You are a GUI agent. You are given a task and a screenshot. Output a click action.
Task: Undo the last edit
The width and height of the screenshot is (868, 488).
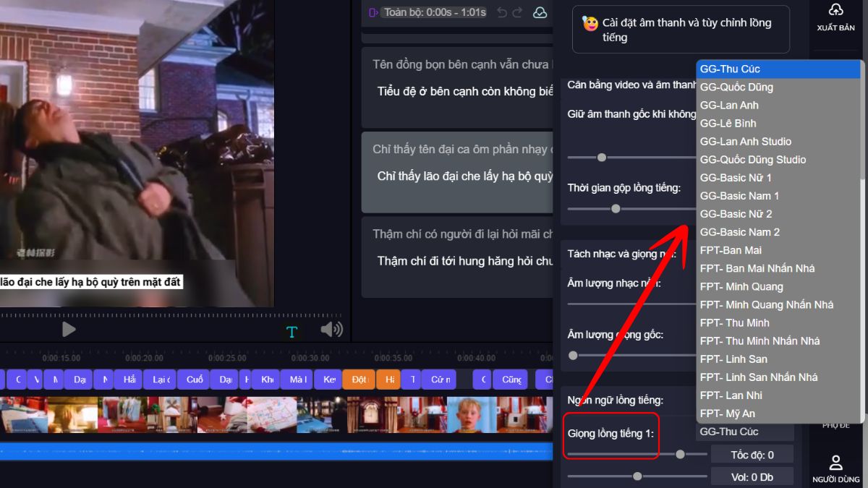click(502, 12)
